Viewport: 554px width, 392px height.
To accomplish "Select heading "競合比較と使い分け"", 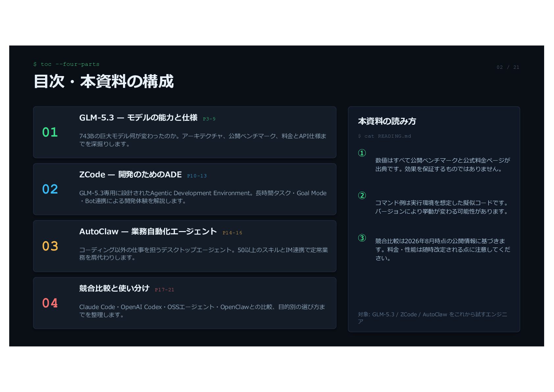I will (x=114, y=288).
